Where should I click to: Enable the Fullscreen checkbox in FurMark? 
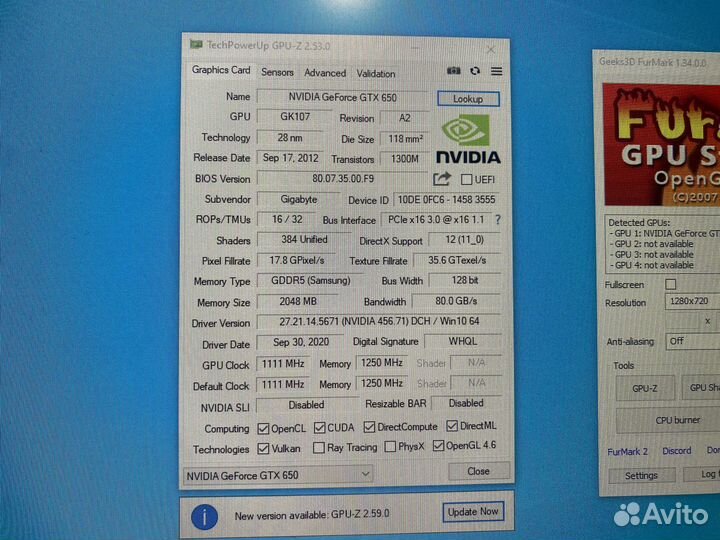(670, 285)
